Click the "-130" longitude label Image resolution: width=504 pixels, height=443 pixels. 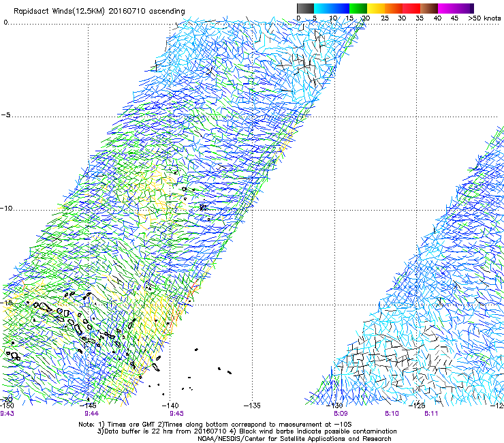pyautogui.click(x=335, y=406)
